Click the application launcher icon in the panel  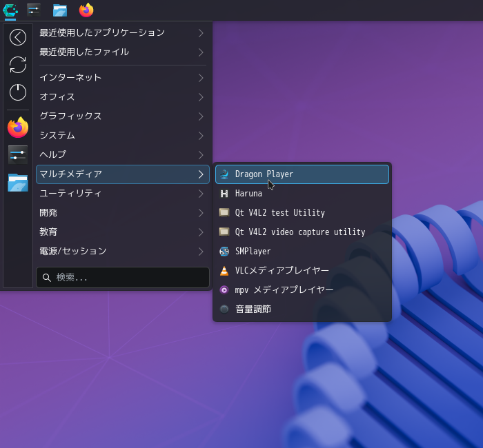10,10
